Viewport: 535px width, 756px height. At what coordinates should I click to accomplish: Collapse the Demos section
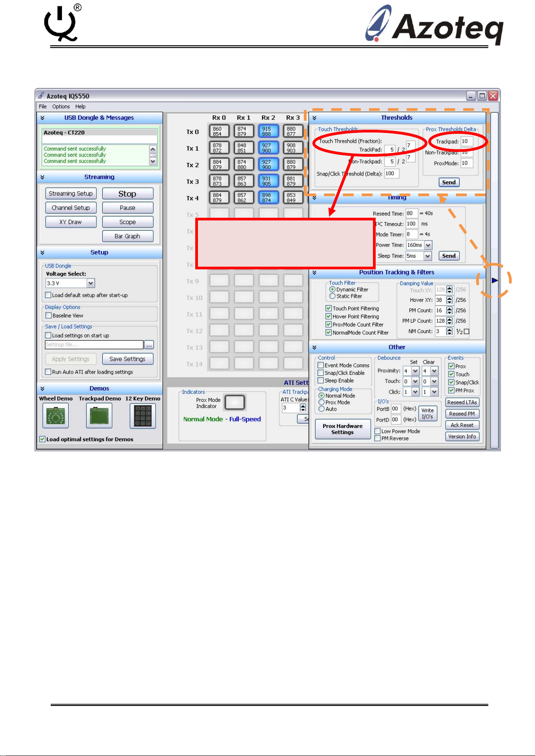point(42,389)
